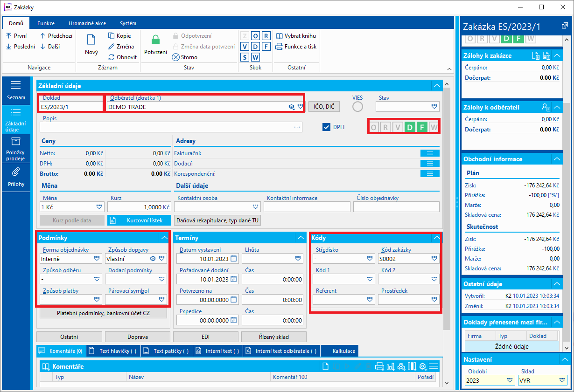Open Forma objednávky dropdown

pos(98,258)
